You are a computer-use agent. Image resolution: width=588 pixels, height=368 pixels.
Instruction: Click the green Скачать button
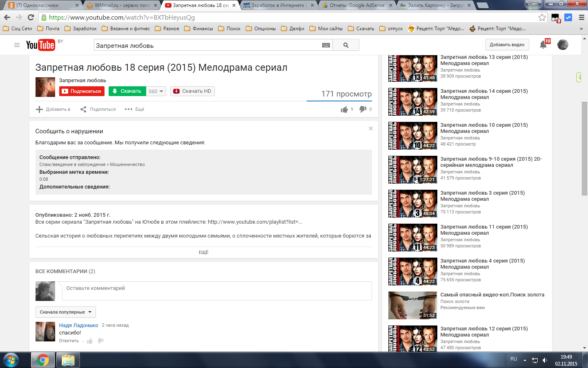point(127,91)
